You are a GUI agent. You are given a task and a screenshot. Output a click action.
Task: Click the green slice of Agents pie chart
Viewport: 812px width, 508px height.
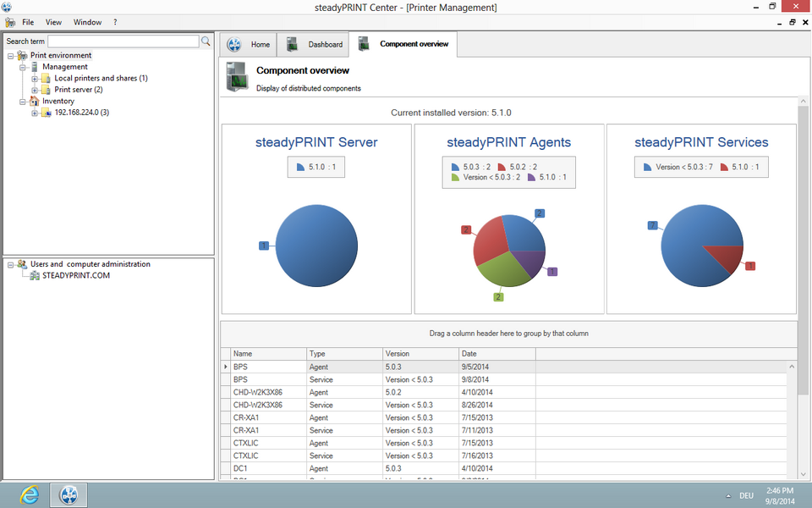coord(502,269)
